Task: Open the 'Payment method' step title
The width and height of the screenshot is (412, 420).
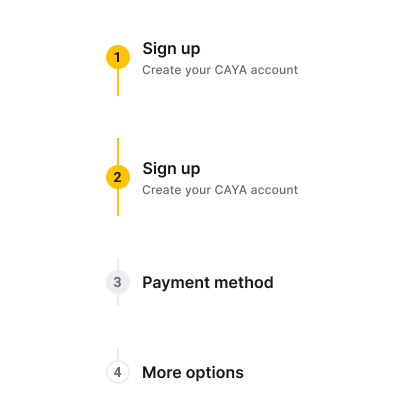Action: pyautogui.click(x=208, y=283)
